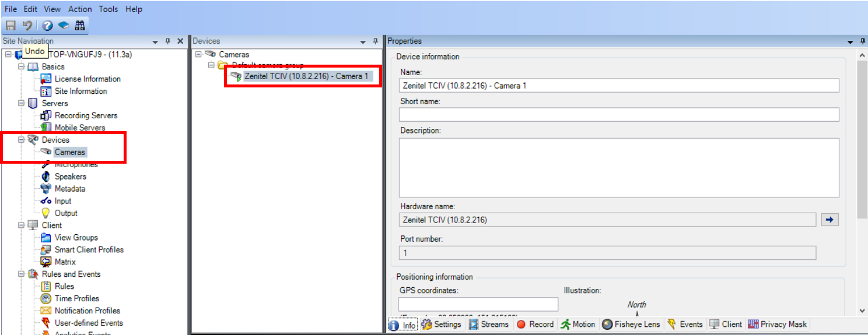Click the blue book icon in toolbar
Viewport: 868px width, 335px height.
[64, 26]
